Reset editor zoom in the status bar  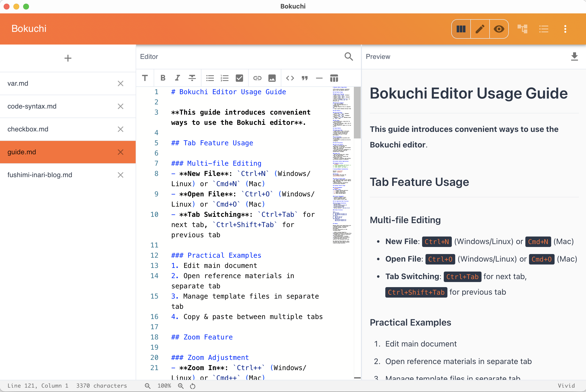[192, 385]
